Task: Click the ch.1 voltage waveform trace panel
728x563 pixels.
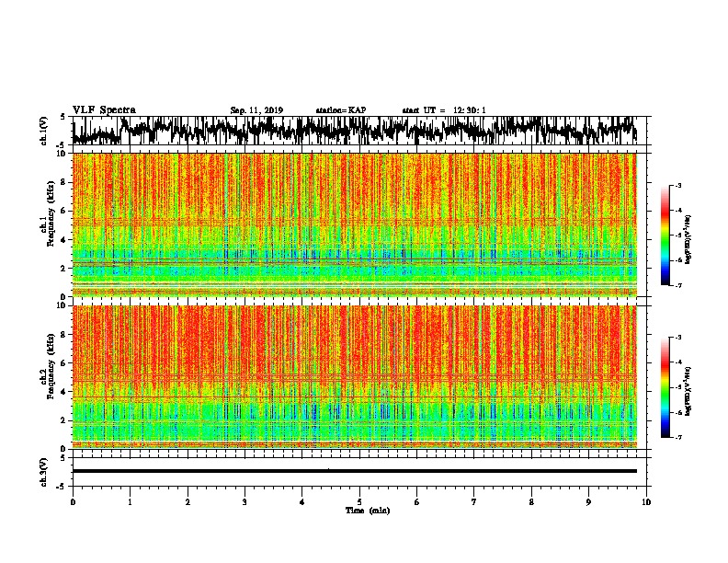Action: pos(359,131)
